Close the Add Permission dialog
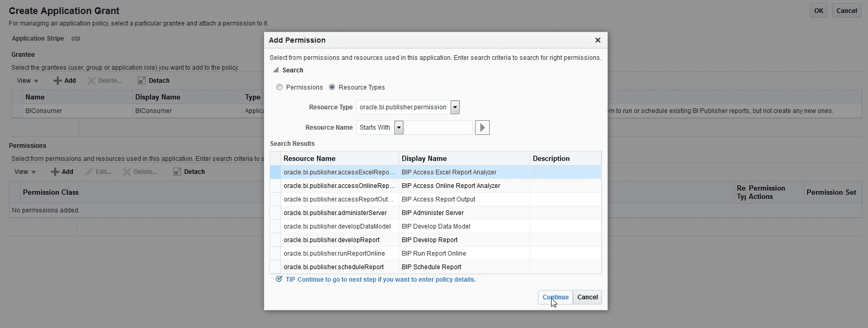Screen dimensions: 868x328 coord(597,40)
